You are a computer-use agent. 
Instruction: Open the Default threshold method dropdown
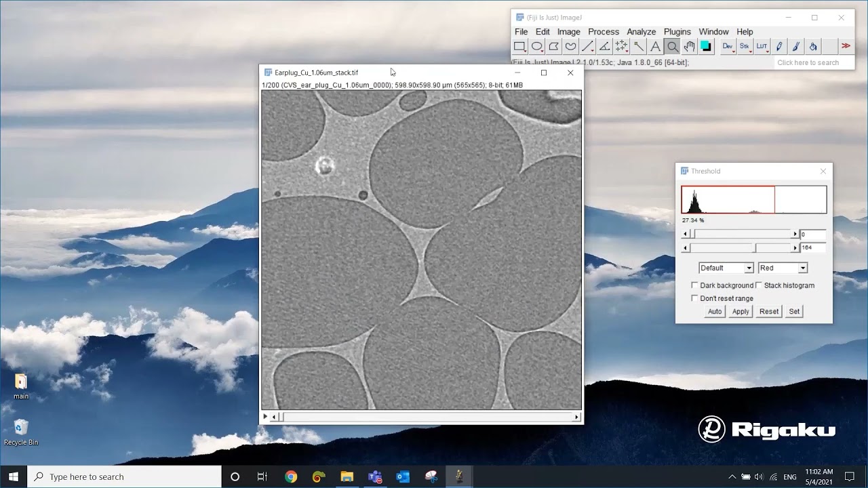(726, 268)
